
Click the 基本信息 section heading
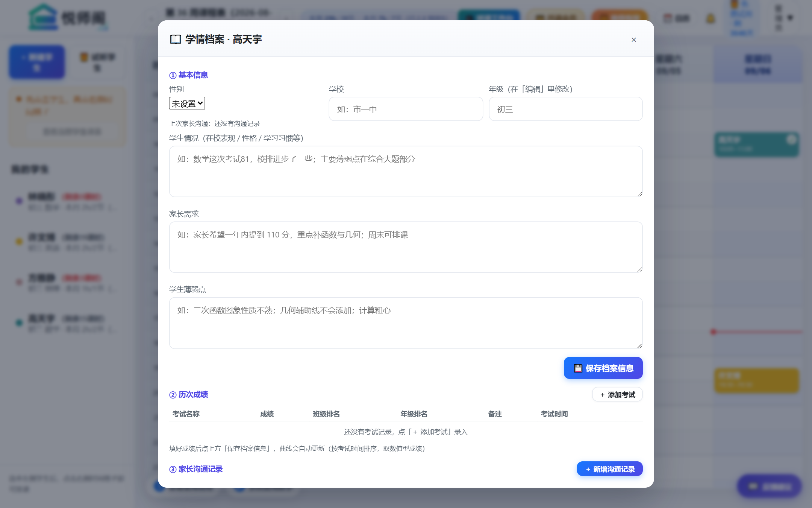pyautogui.click(x=189, y=75)
